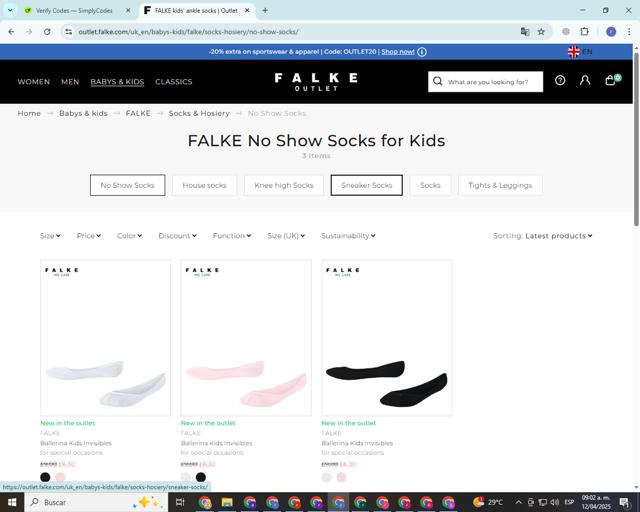The width and height of the screenshot is (640, 512).
Task: Choose white swatch on pink socks product
Action: [186, 477]
